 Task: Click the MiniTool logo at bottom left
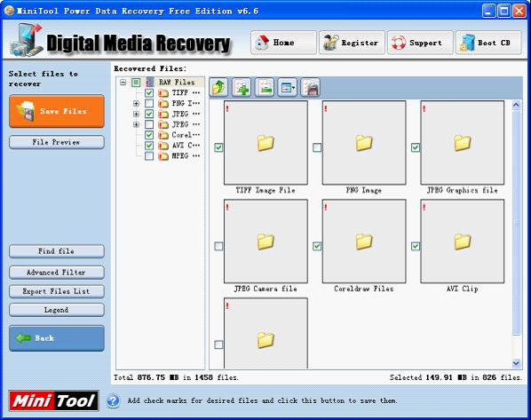[x=54, y=400]
